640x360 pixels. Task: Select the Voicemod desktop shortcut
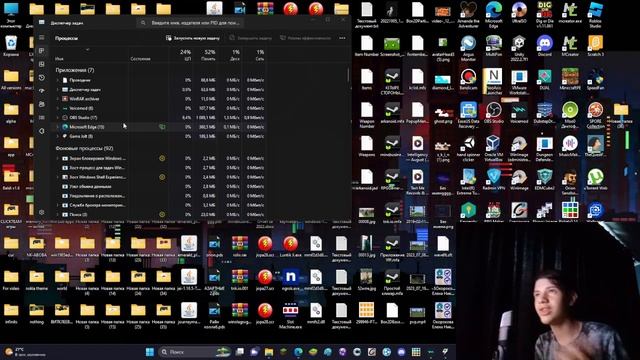519,113
